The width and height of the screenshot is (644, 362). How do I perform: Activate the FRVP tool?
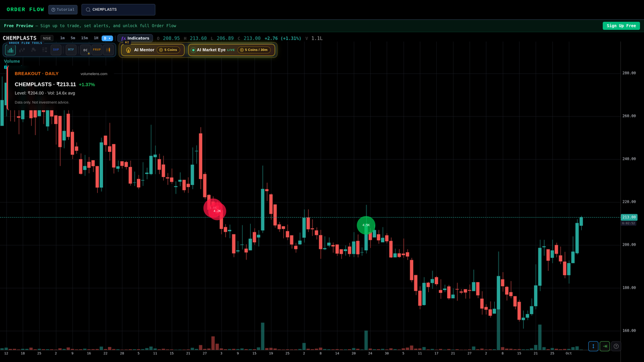point(97,50)
